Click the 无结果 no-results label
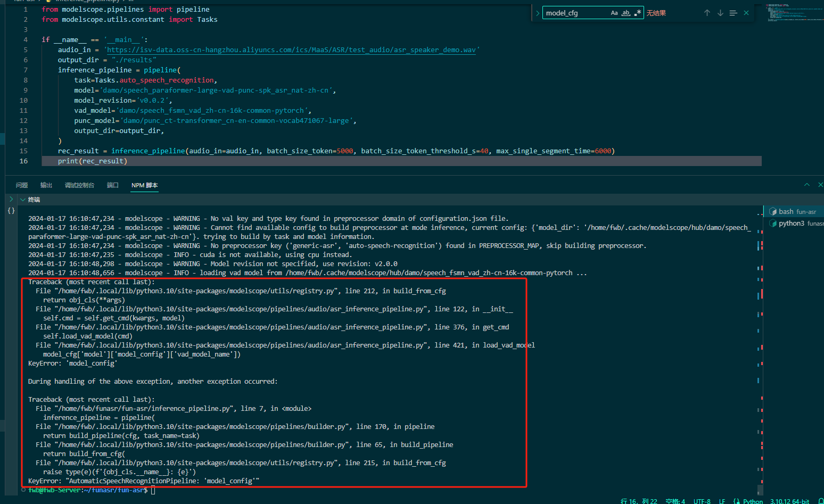The image size is (824, 504). pos(656,13)
